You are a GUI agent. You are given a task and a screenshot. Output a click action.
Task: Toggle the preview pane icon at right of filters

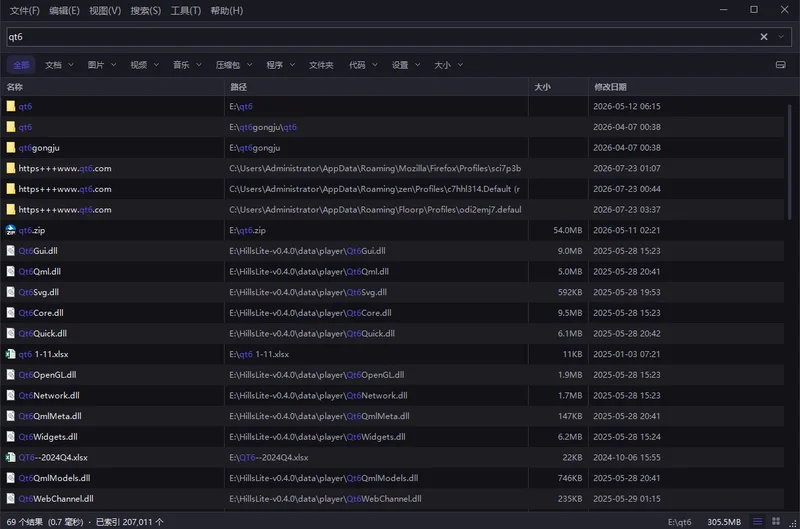(x=781, y=65)
